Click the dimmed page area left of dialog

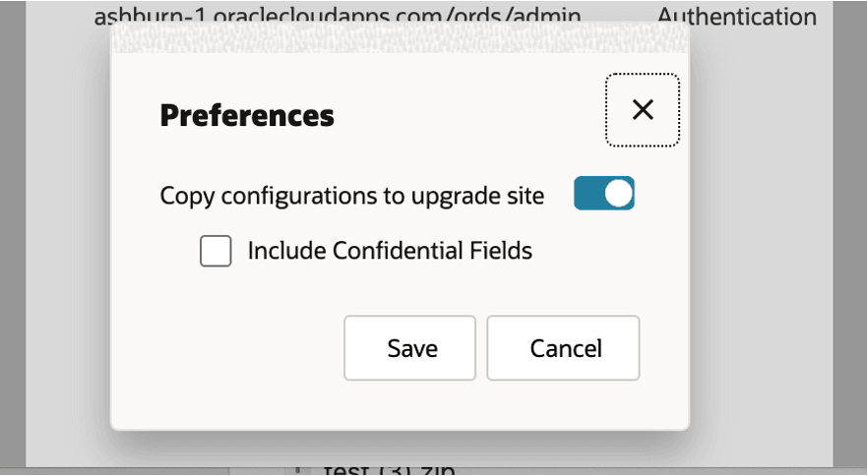[x=68, y=232]
